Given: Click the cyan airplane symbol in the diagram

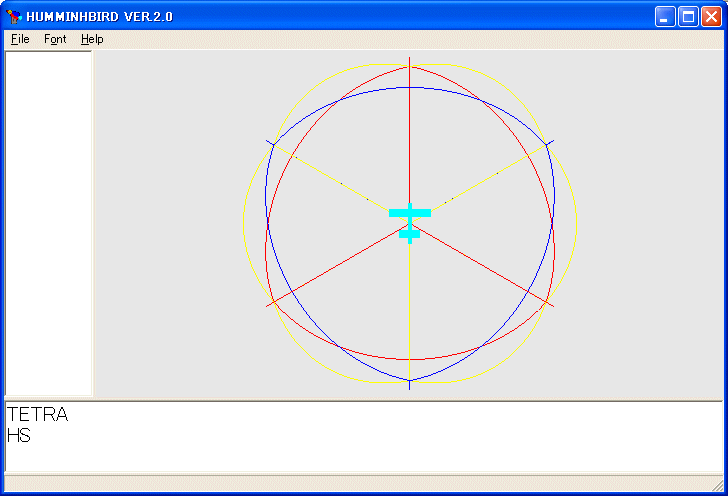Looking at the screenshot, I should coord(410,223).
